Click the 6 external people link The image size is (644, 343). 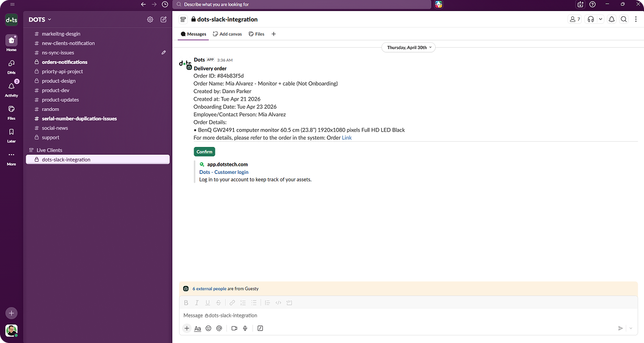[209, 289]
